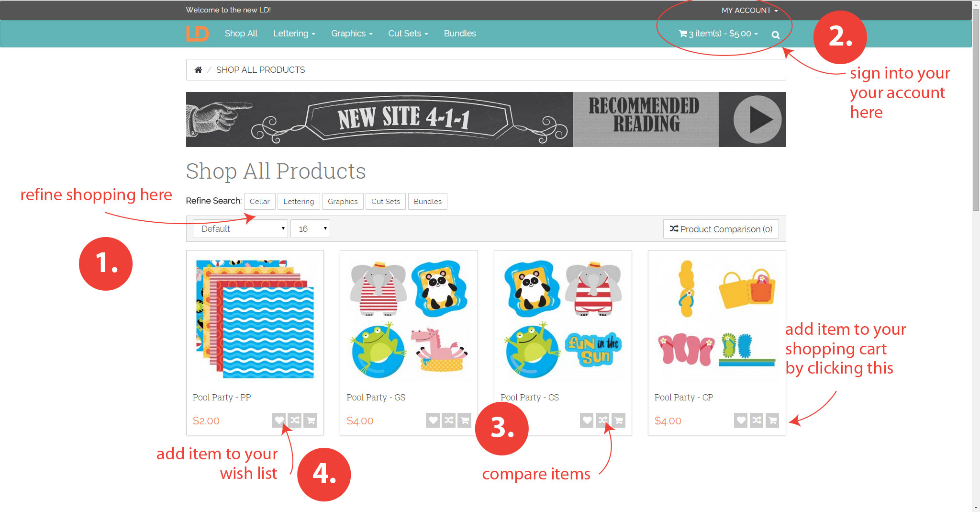The width and height of the screenshot is (980, 512).
Task: Play the Recommended Reading video
Action: coord(757,119)
